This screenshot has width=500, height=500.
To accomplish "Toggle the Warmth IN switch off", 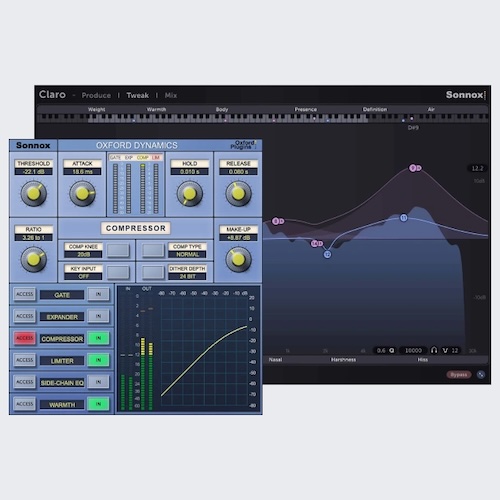I will [98, 404].
